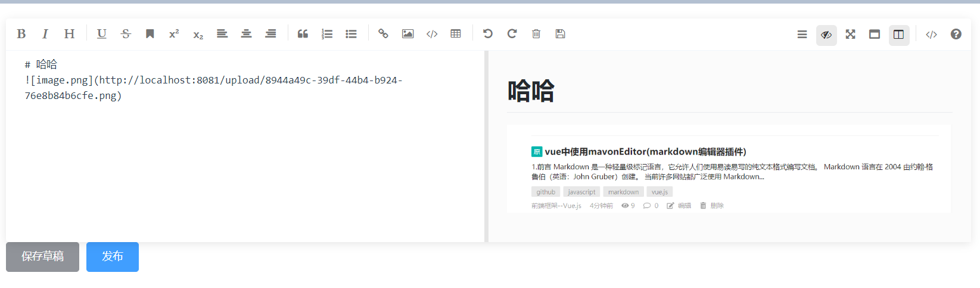The height and width of the screenshot is (288, 980).
Task: Click the preview article screenshot image
Action: (729, 169)
